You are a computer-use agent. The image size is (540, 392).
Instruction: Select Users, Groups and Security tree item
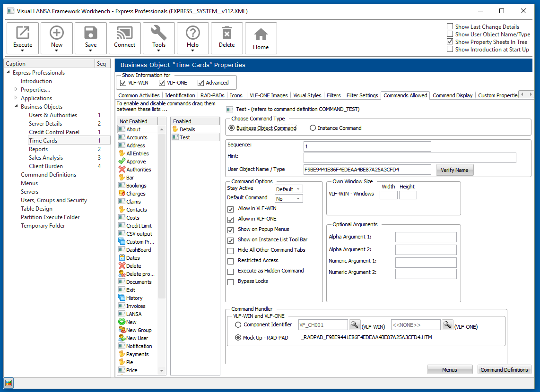point(54,200)
